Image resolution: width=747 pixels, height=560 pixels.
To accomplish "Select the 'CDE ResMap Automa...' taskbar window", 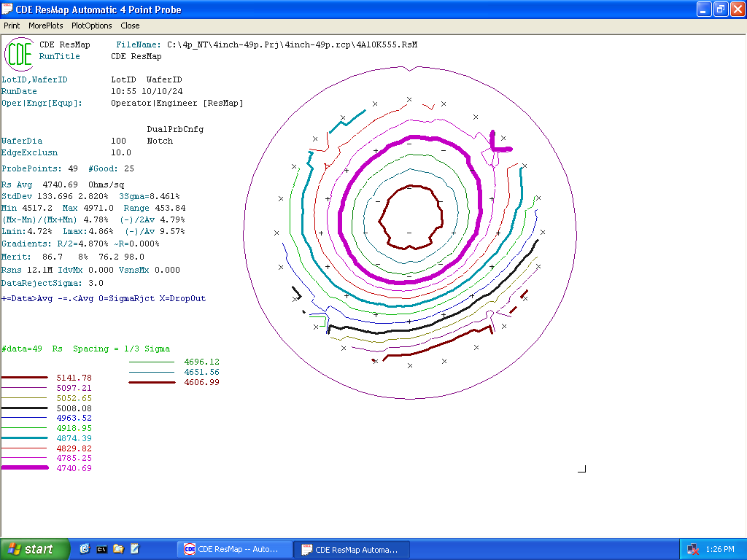I will point(351,549).
